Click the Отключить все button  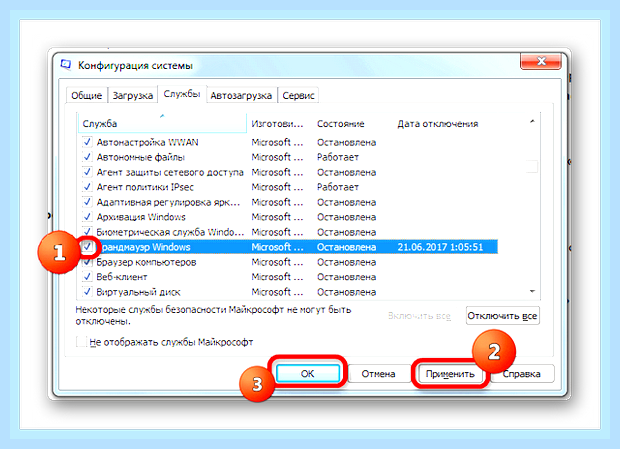coord(503,316)
